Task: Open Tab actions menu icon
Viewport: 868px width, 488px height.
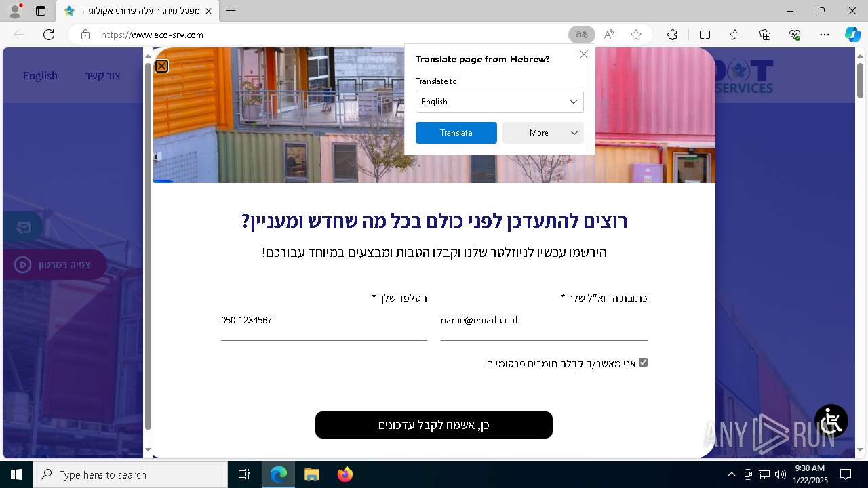Action: tap(41, 11)
